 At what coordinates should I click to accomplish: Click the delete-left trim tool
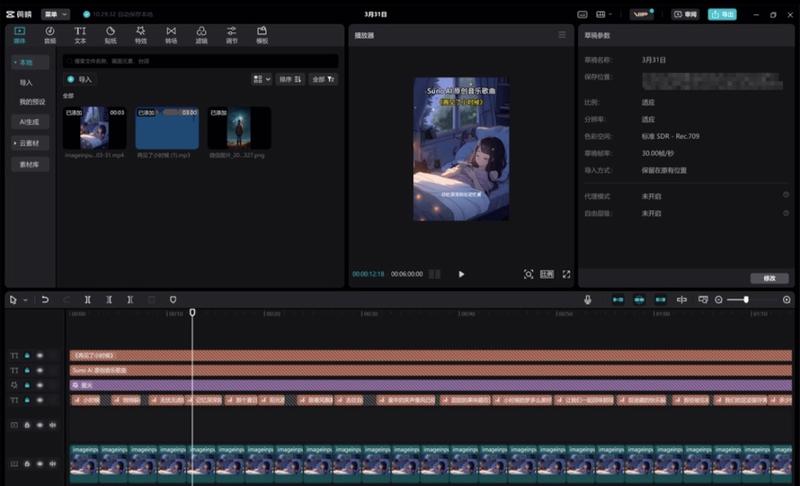coord(109,300)
